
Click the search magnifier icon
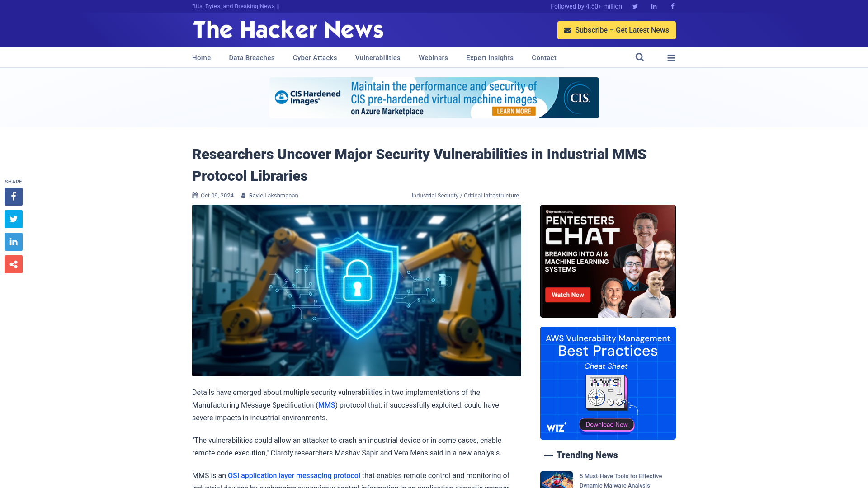[x=640, y=57]
